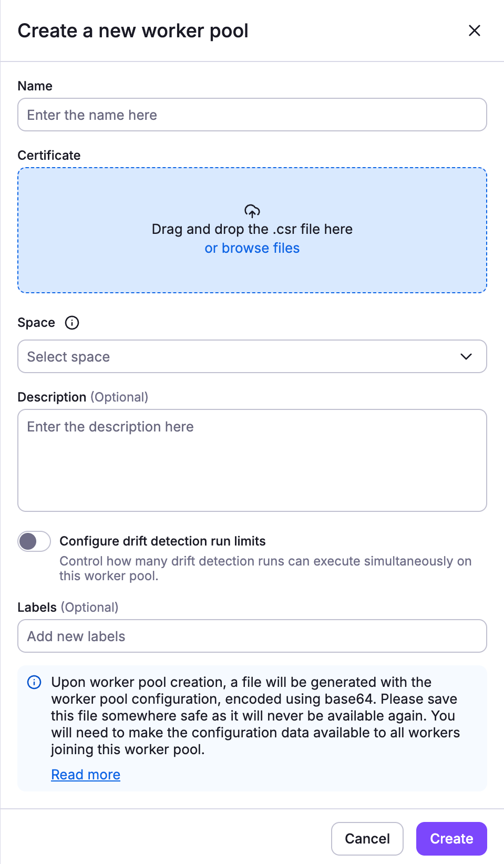
Task: Click the info icon next to Space
Action: [72, 323]
